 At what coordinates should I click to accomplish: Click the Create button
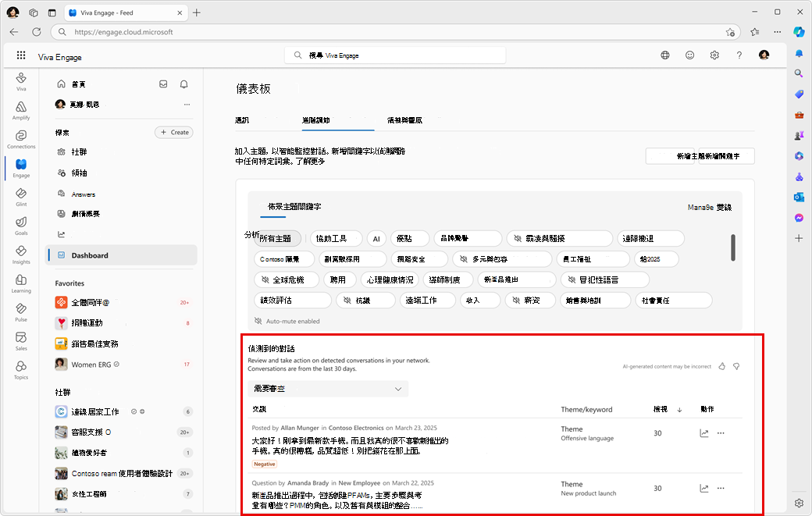pyautogui.click(x=174, y=133)
